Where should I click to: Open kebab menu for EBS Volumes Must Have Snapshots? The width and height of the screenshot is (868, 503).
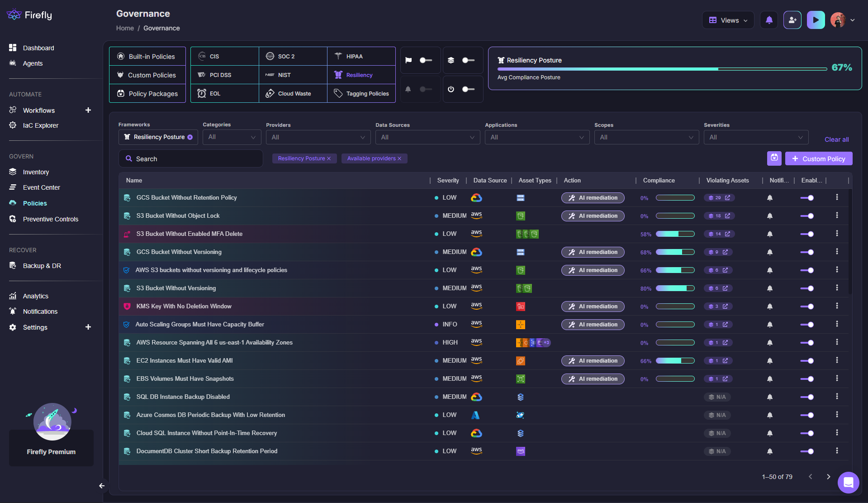coord(837,378)
